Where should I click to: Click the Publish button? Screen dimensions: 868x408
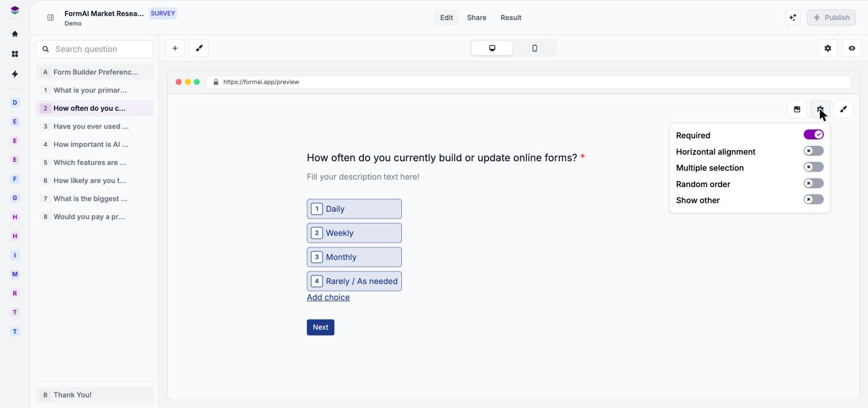pyautogui.click(x=831, y=18)
